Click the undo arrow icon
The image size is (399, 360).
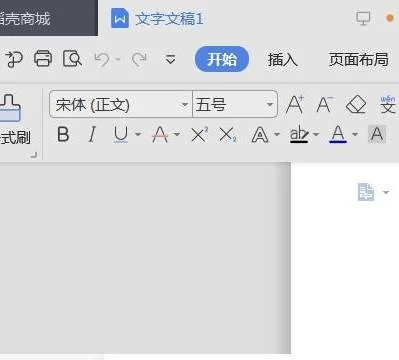[102, 60]
